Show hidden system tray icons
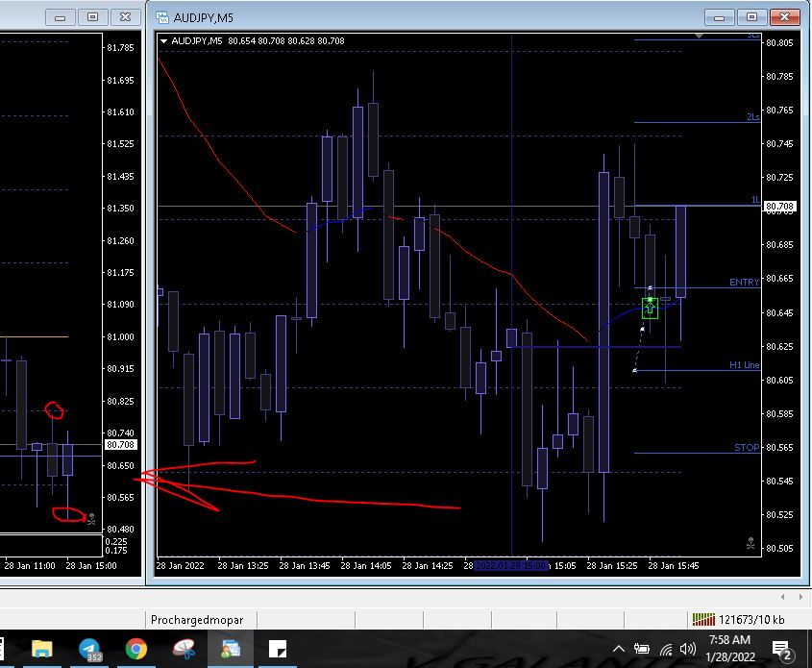812x668 pixels. pyautogui.click(x=619, y=650)
